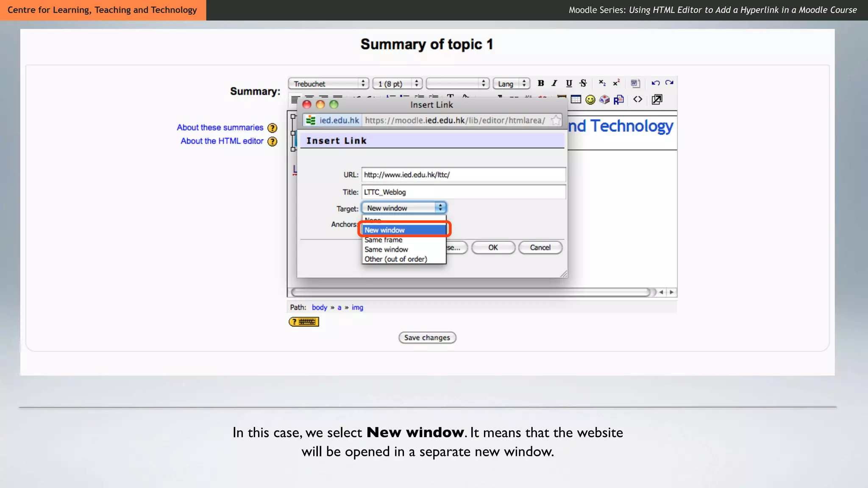Click the URL input field
868x488 pixels.
[x=464, y=175]
